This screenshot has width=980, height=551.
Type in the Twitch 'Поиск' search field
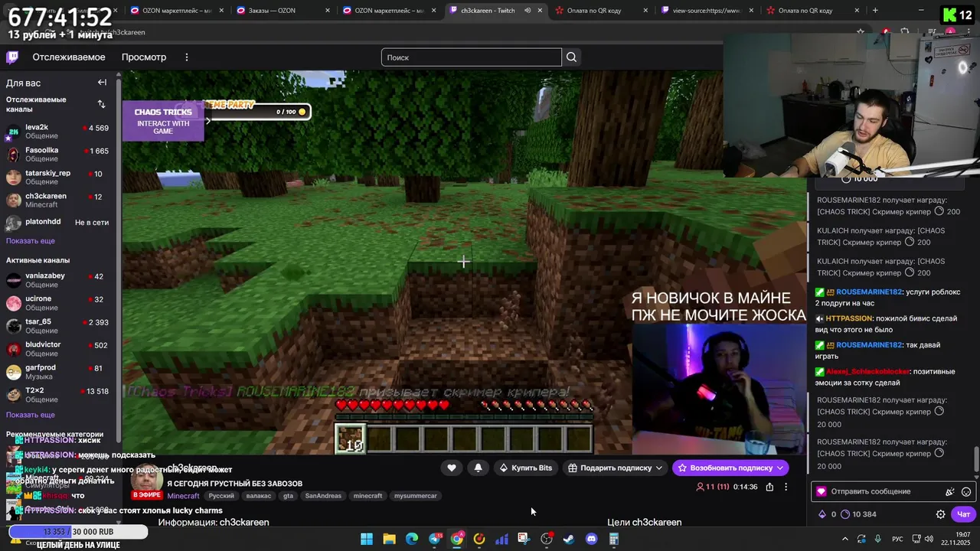471,57
